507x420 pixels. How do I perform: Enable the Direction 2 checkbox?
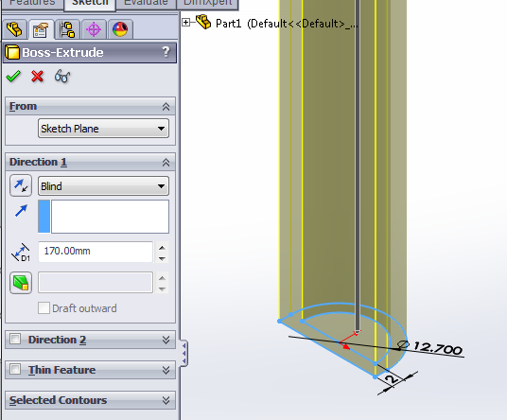15,340
